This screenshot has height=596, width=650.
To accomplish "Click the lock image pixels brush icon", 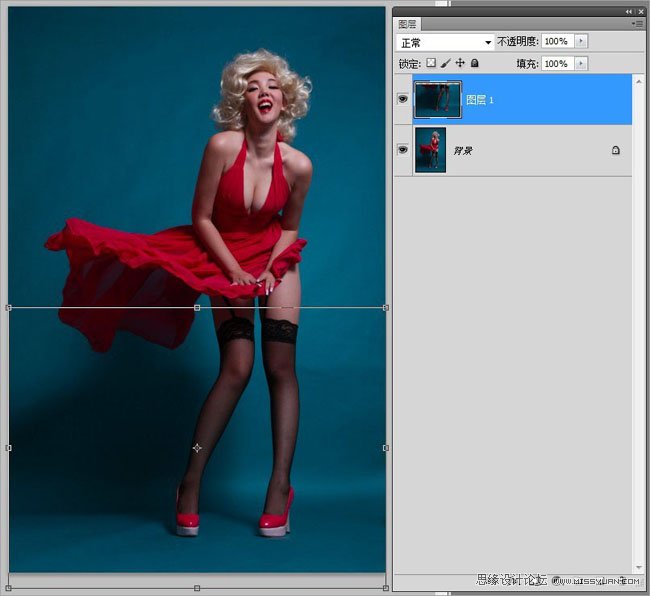I will coord(446,63).
